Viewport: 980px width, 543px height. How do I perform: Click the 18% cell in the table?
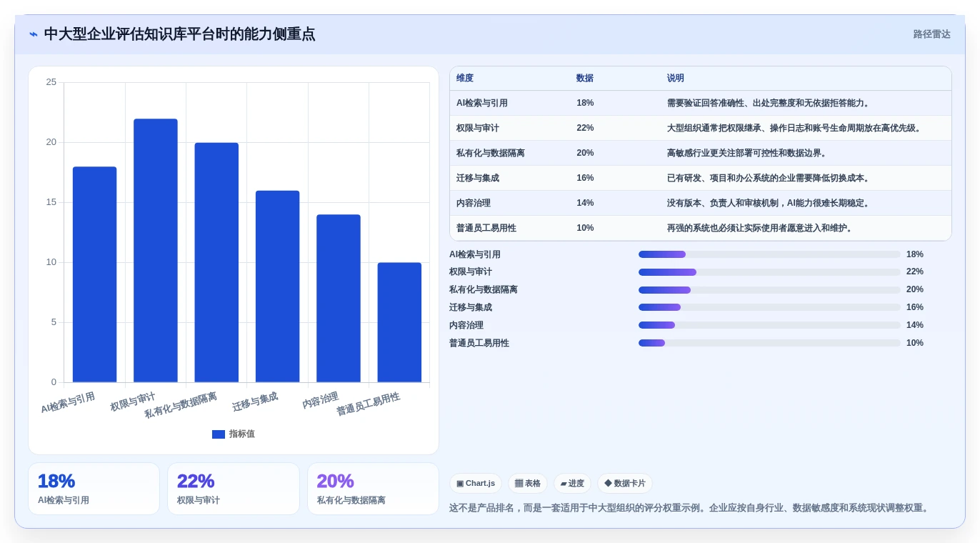coord(585,104)
